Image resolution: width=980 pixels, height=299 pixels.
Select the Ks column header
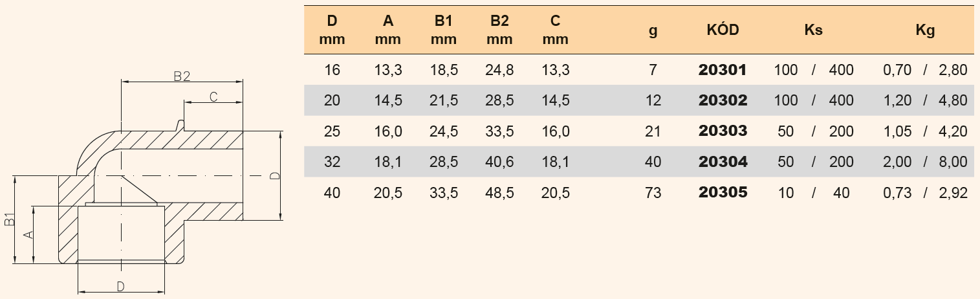click(814, 30)
